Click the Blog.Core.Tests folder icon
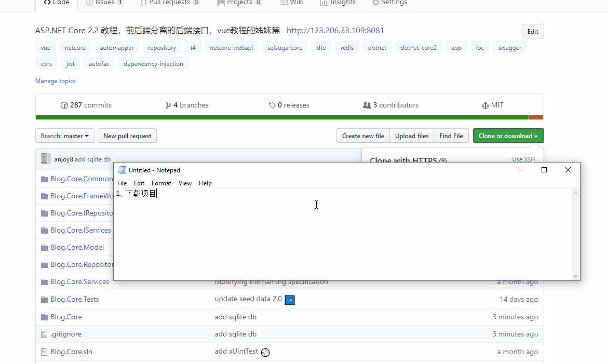The height and width of the screenshot is (364, 607). click(x=44, y=300)
